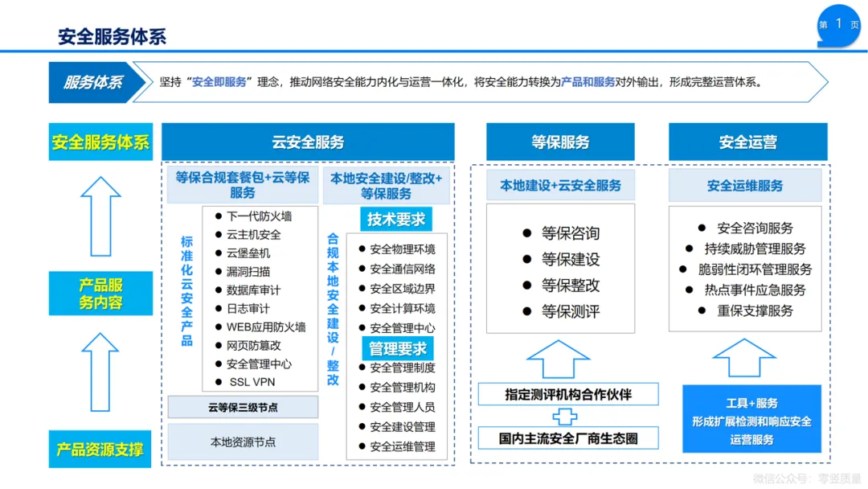Click the 等保服务 header
The image size is (868, 489).
(x=560, y=142)
